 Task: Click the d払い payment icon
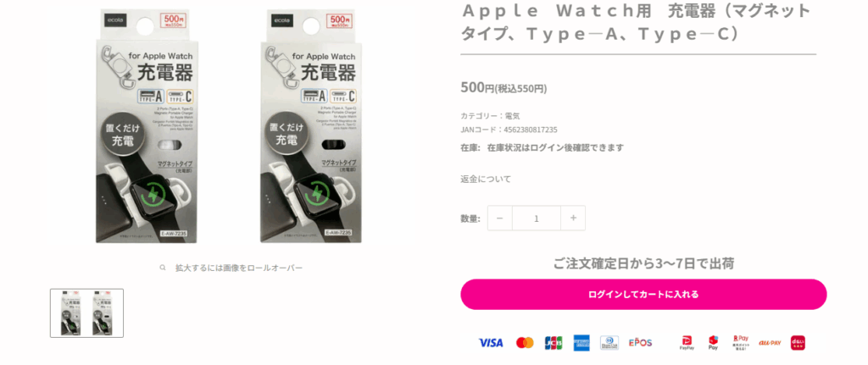pos(798,343)
